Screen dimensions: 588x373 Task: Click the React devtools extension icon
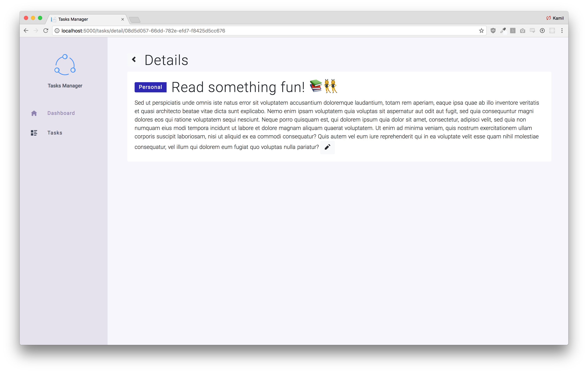point(552,31)
